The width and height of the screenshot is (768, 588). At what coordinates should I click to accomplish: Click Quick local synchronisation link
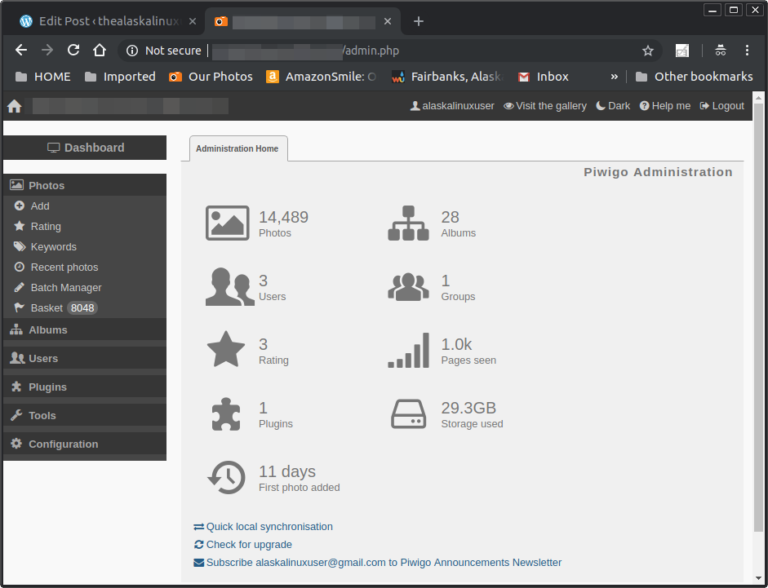(269, 527)
